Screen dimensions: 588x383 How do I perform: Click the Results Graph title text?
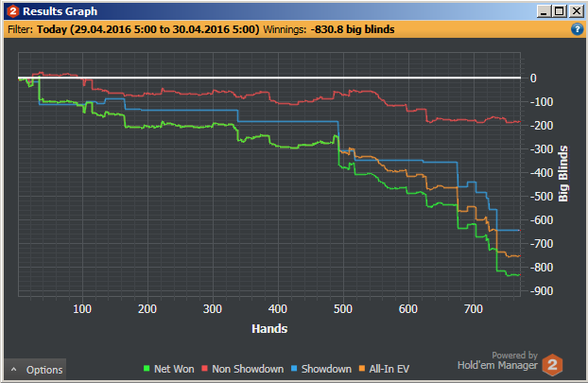(60, 11)
